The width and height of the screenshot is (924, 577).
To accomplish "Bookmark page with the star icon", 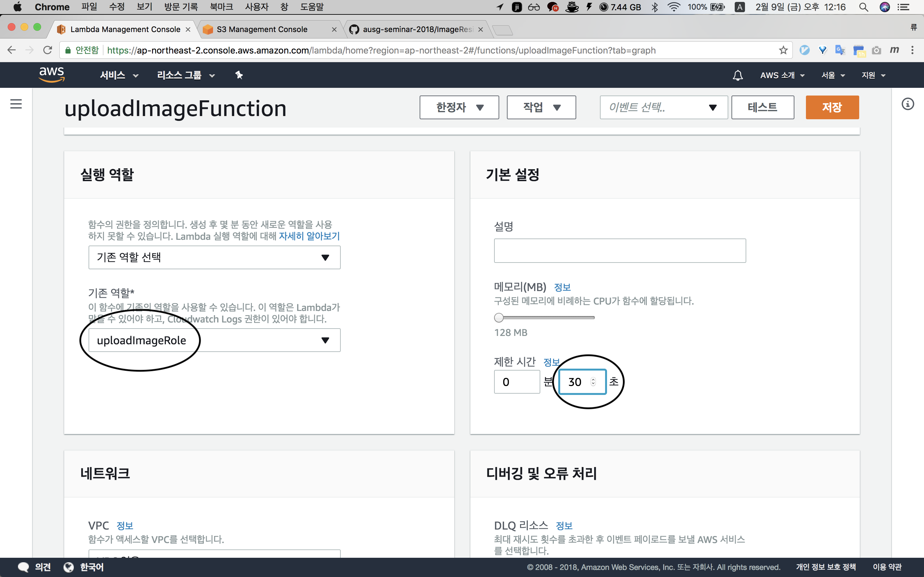I will (x=783, y=50).
